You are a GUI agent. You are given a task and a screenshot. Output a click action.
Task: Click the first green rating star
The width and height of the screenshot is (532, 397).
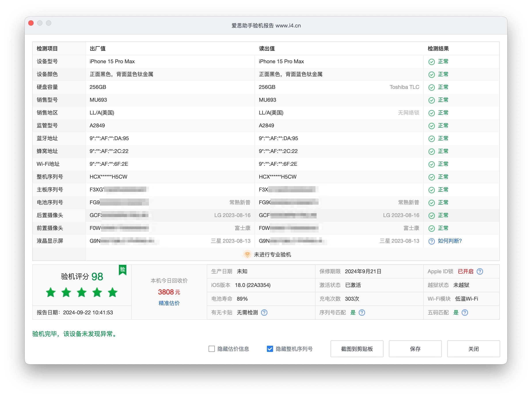click(51, 292)
